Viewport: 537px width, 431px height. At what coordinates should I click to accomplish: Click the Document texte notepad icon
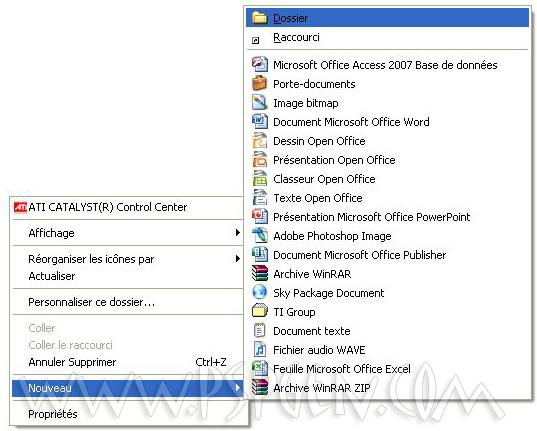259,330
